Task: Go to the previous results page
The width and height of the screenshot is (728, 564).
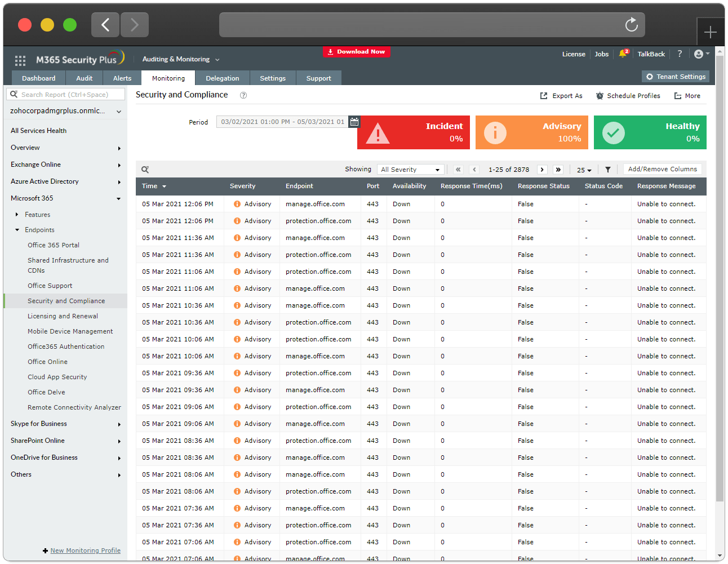Action: pos(474,170)
